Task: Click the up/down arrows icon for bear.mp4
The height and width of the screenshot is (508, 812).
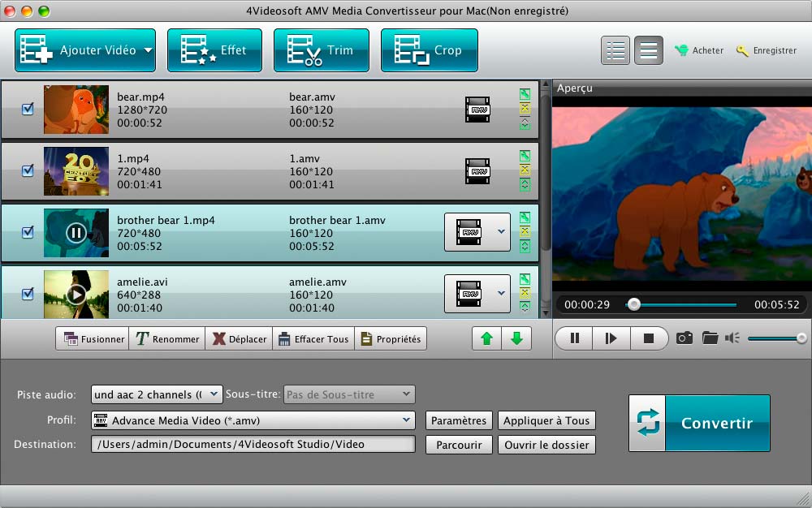Action: 525,123
